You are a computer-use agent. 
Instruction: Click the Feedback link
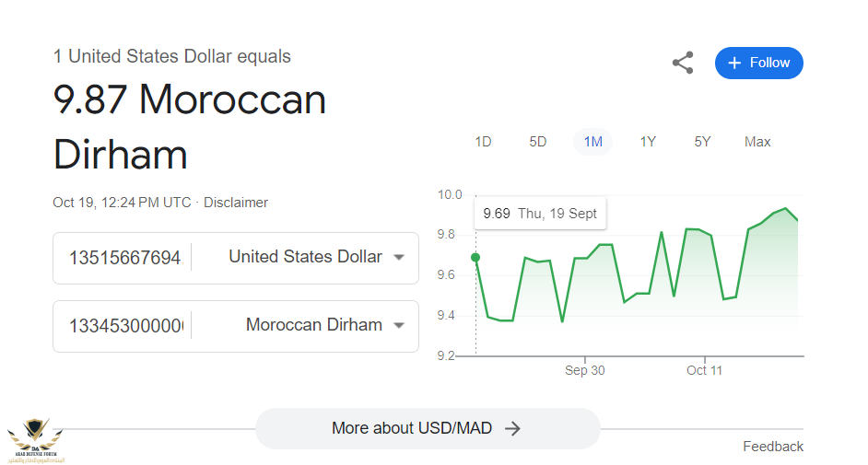(773, 447)
